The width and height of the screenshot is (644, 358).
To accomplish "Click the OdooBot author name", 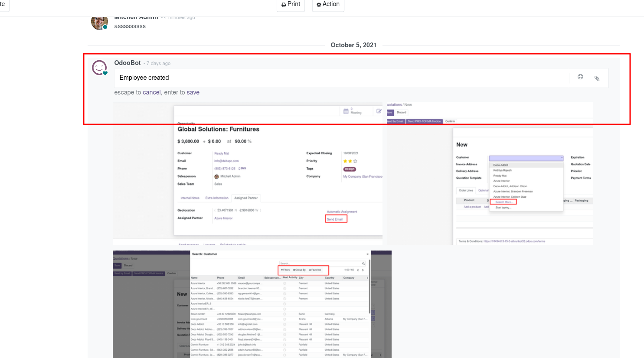I will 127,63.
